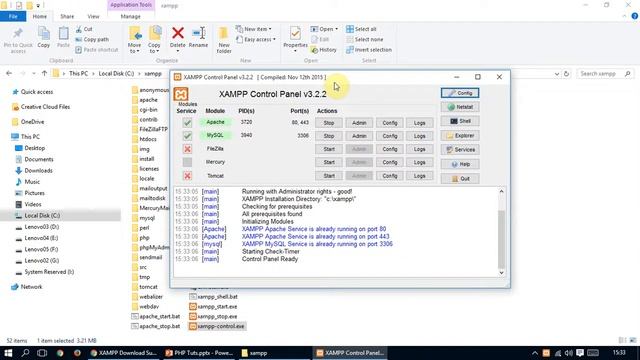Open address bar history dropdown
The height and width of the screenshot is (360, 640).
pos(557,74)
